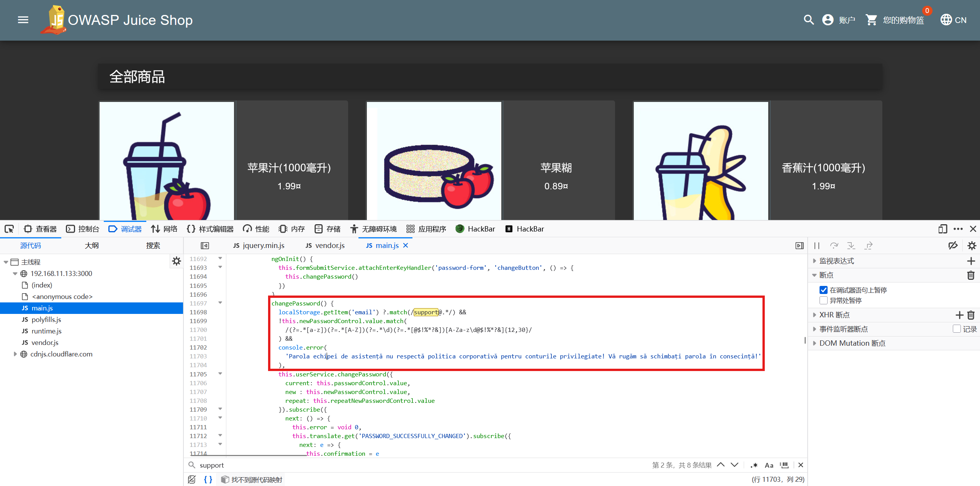
Task: Open the Network panel tab
Action: point(164,229)
